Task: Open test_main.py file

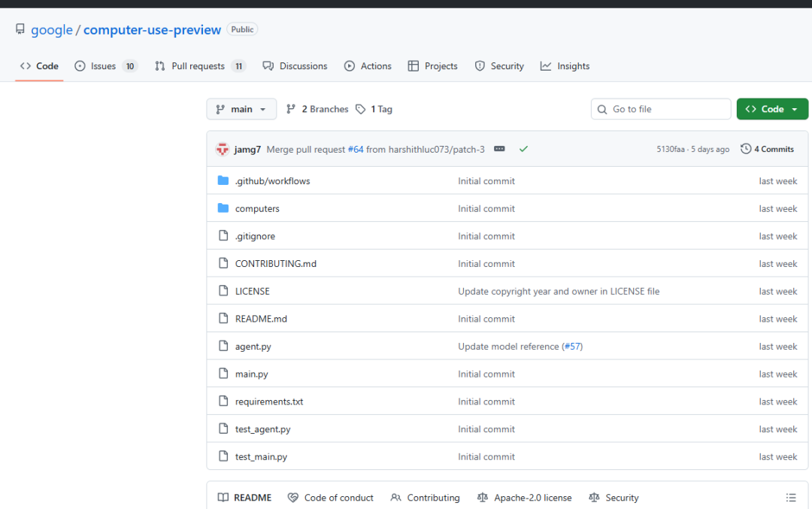Action: pyautogui.click(x=261, y=456)
